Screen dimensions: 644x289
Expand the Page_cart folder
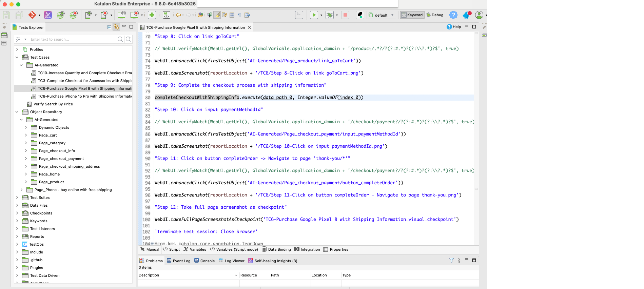pos(26,135)
